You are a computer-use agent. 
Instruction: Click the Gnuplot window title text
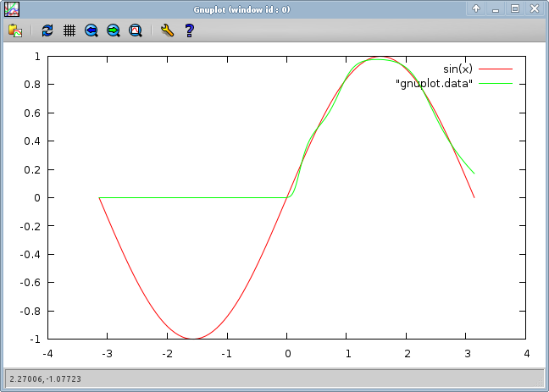click(241, 9)
